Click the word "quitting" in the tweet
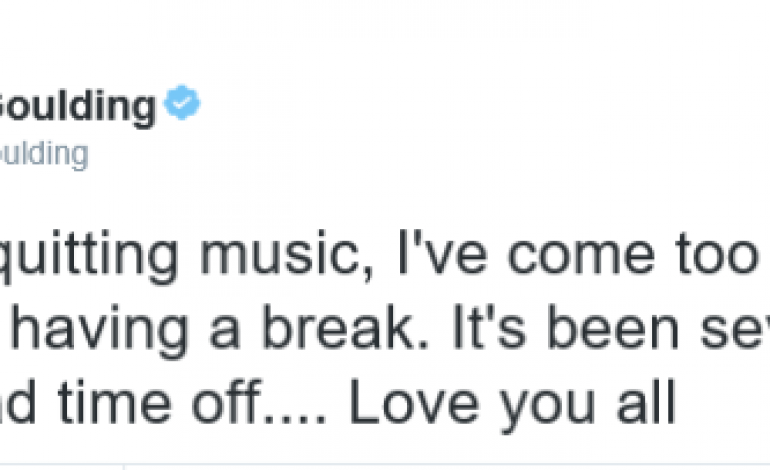The height and width of the screenshot is (470, 770). point(93,260)
